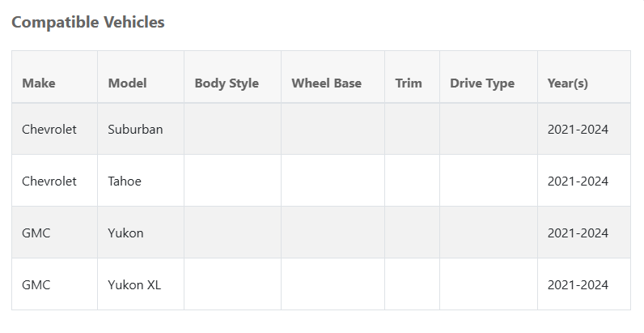
Task: Click the Wheel Base column header
Action: 326,83
